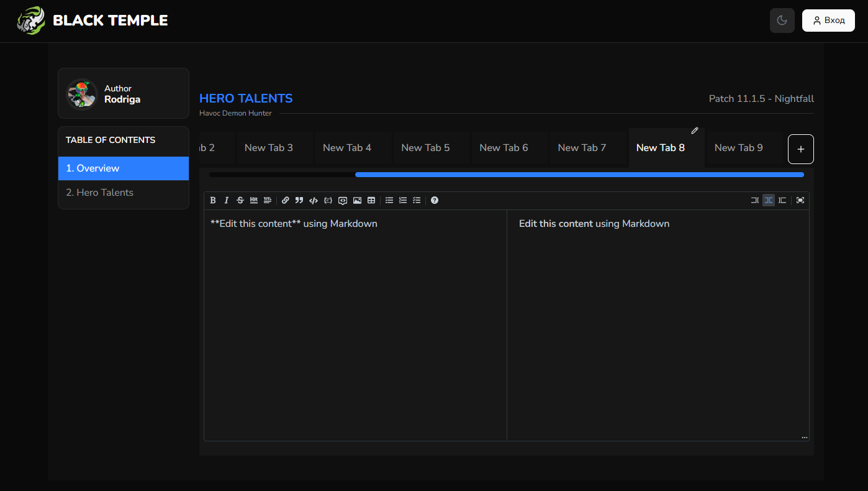The image size is (868, 491).
Task: Go to 2. Hero Talents in contents
Action: point(124,193)
